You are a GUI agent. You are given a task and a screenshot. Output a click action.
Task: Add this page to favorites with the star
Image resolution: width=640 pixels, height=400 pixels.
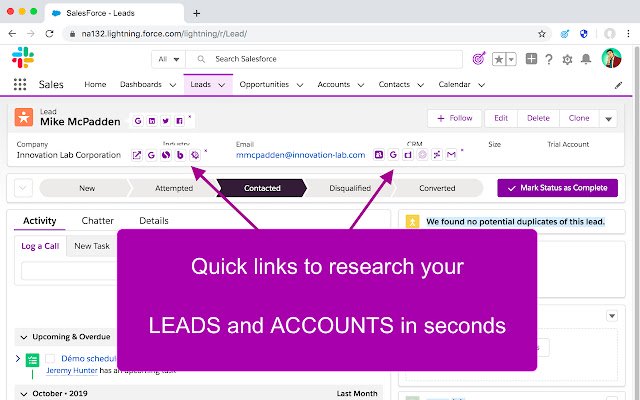(499, 59)
